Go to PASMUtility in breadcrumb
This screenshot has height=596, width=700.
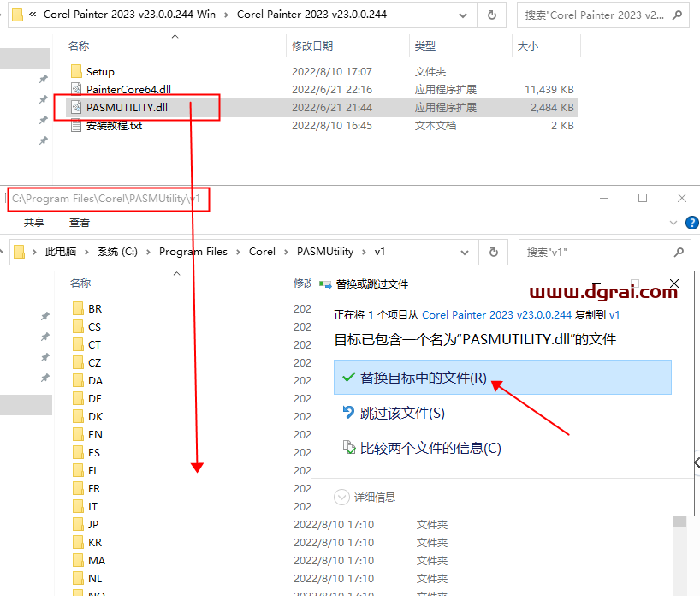pyautogui.click(x=325, y=252)
